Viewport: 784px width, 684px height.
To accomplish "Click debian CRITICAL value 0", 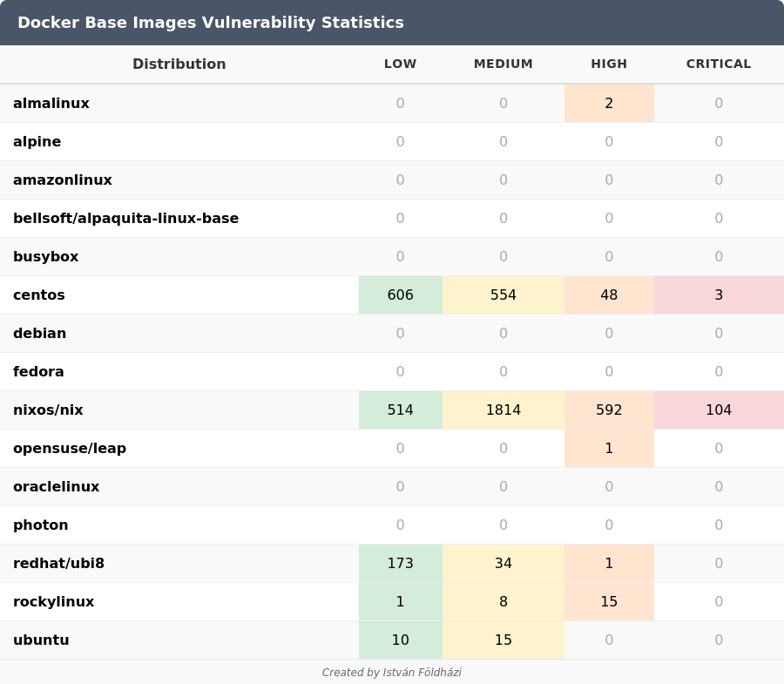I will (719, 333).
